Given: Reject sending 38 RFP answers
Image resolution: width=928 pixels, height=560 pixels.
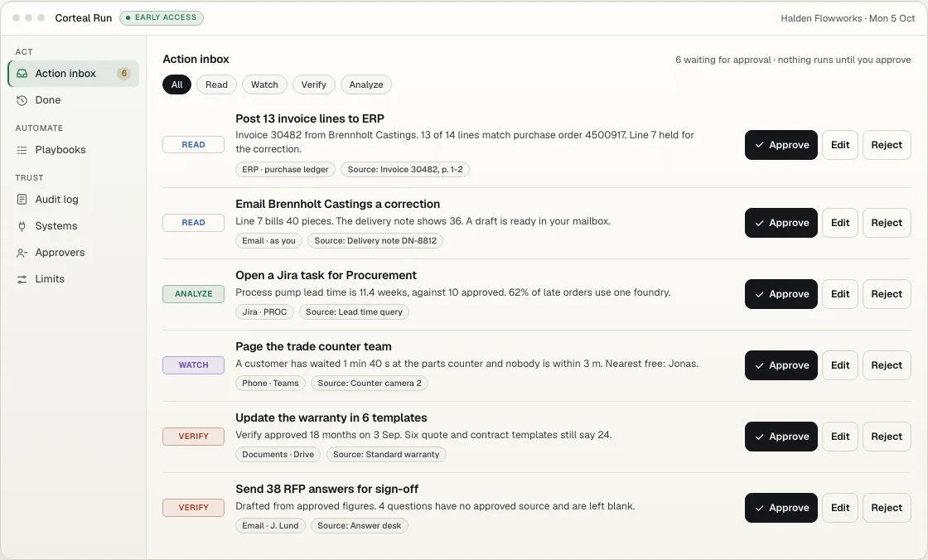Looking at the screenshot, I should coord(887,508).
